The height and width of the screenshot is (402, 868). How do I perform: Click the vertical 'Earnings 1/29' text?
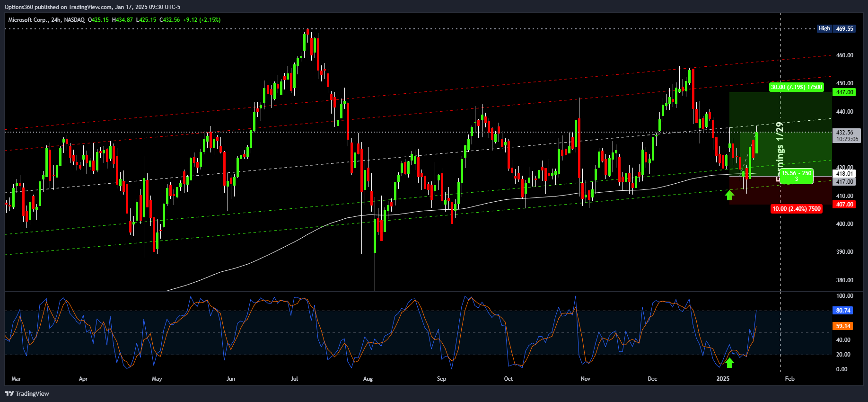point(780,152)
